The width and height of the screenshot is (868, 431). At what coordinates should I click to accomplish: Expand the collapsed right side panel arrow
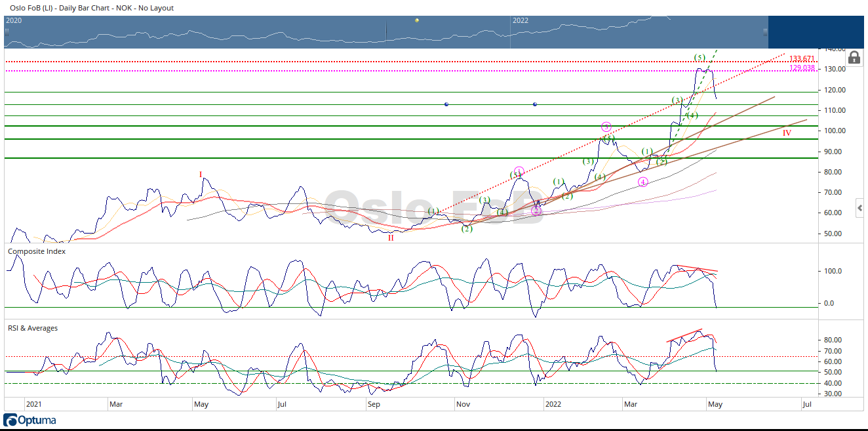[x=859, y=209]
